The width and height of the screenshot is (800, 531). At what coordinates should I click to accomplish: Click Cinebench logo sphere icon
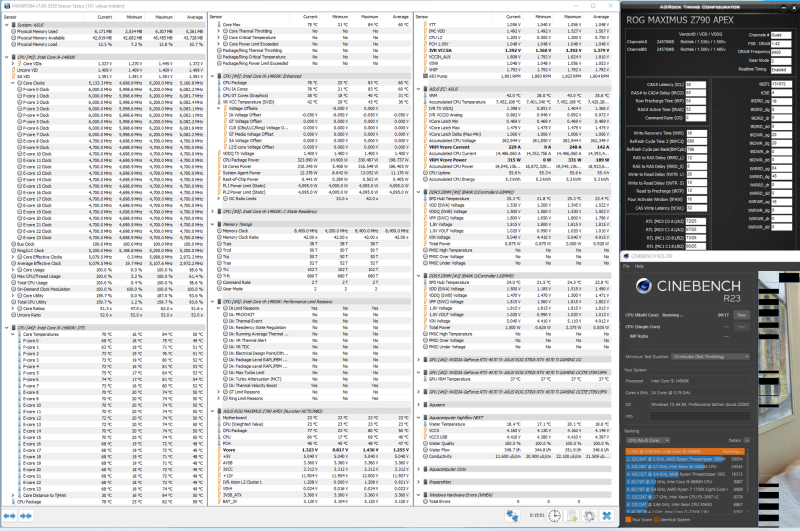pos(643,286)
